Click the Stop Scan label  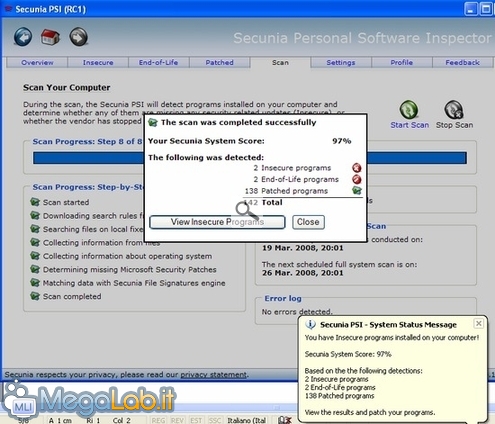coord(454,125)
